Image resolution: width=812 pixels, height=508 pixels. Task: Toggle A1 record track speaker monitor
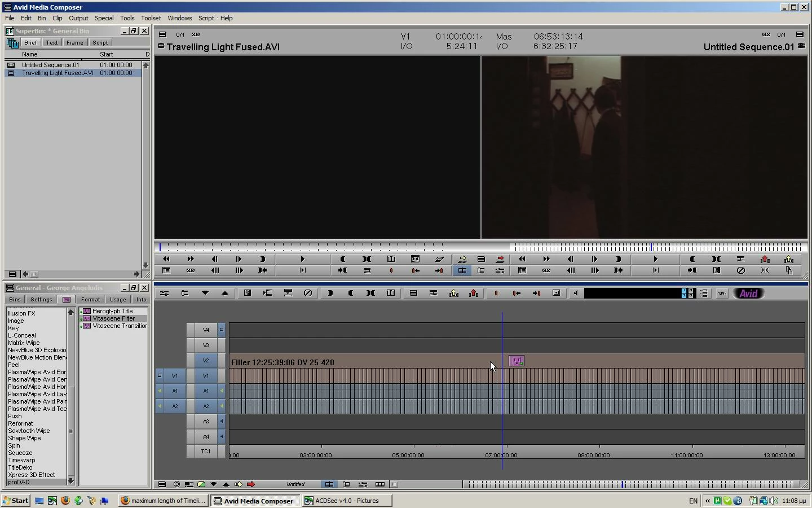222,391
